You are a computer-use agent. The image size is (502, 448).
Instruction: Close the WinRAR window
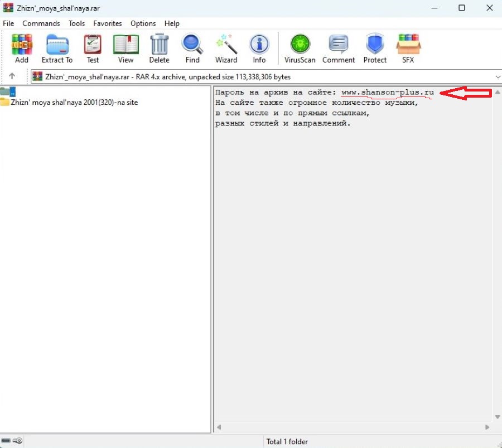point(490,8)
